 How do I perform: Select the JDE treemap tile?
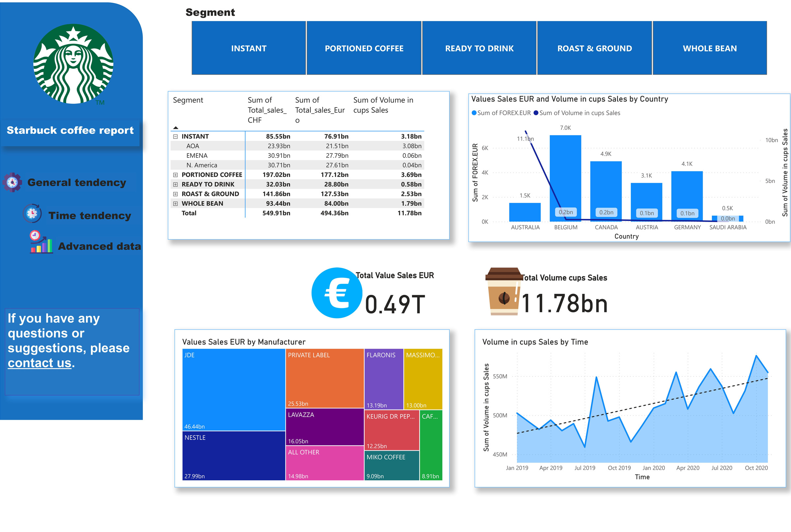[x=234, y=389]
